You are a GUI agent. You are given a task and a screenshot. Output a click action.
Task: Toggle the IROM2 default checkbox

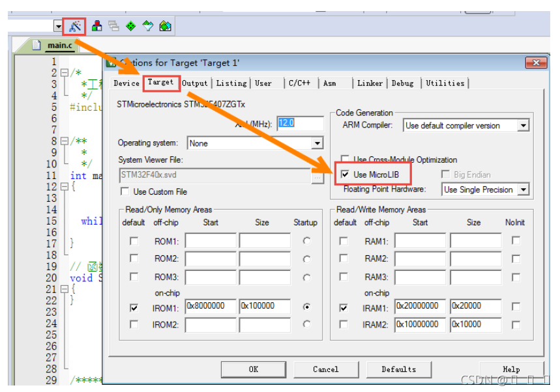click(134, 324)
